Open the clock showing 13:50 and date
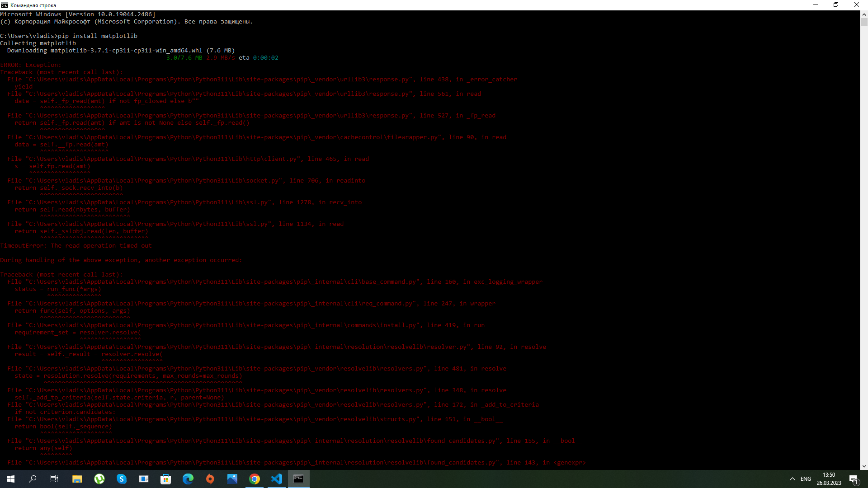Screen dimensions: 868x488 [829, 479]
